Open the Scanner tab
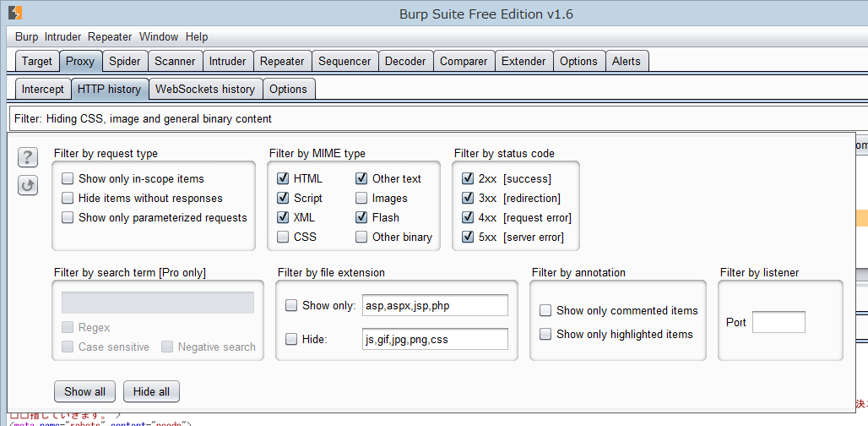This screenshot has width=868, height=426. pos(175,62)
